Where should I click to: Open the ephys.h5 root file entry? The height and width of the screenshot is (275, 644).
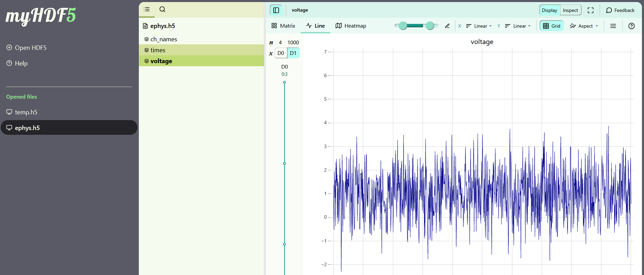pyautogui.click(x=162, y=26)
